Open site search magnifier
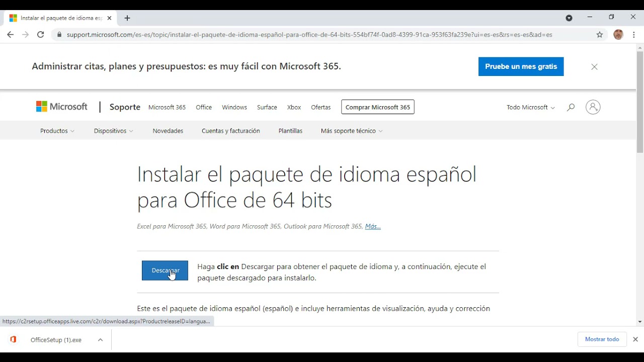This screenshot has width=644, height=362. pos(571,107)
